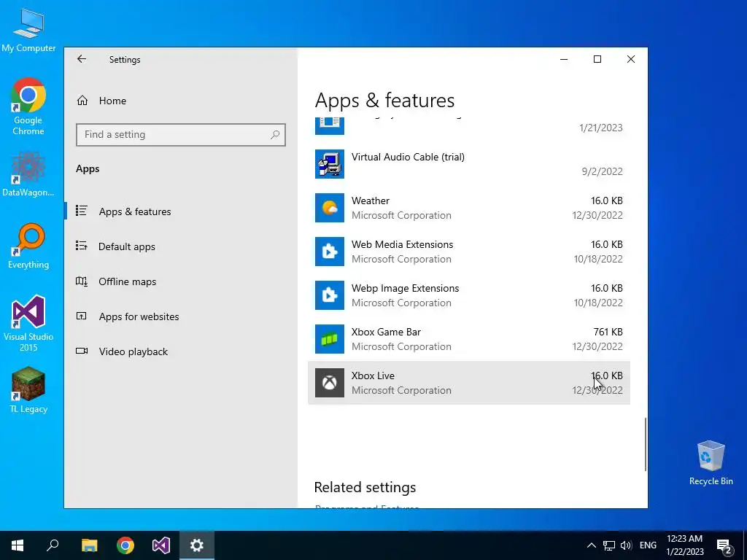Select the Weather app entry
Viewport: 747px width, 560px height.
[x=469, y=208]
